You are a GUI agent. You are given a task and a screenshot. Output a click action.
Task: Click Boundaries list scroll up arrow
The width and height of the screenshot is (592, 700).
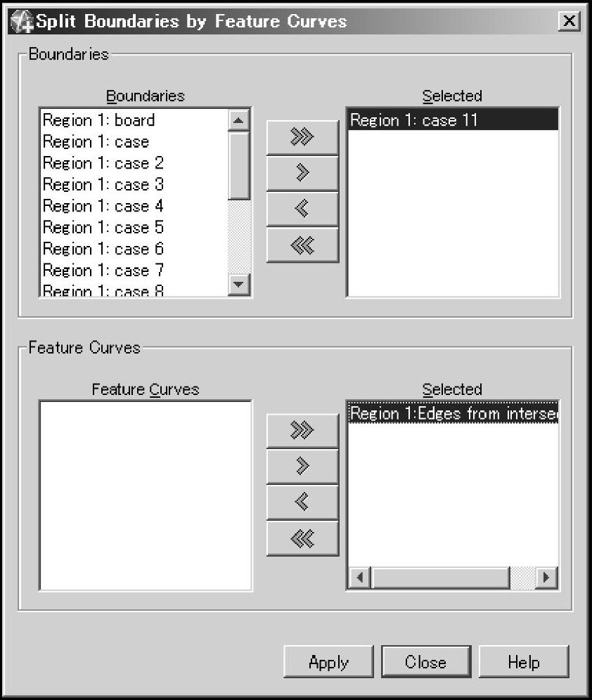[x=238, y=120]
